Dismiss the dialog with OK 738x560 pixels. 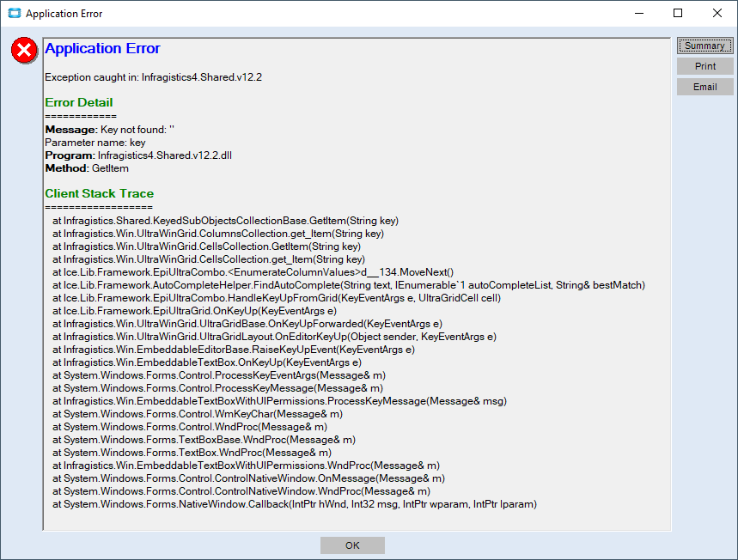pos(352,545)
